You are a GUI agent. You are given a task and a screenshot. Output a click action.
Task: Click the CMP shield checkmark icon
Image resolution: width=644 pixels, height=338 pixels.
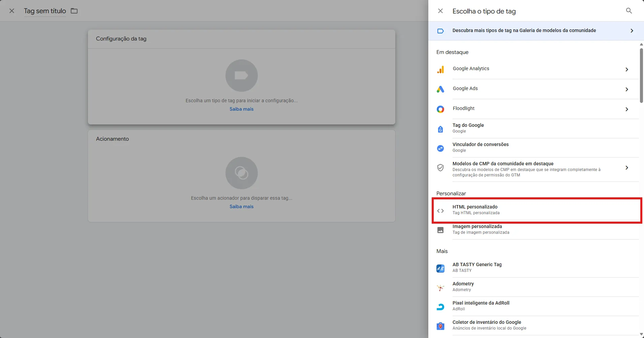click(440, 168)
